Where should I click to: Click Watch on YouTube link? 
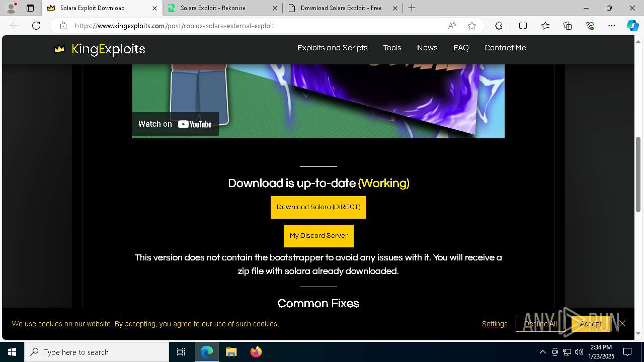pos(176,124)
